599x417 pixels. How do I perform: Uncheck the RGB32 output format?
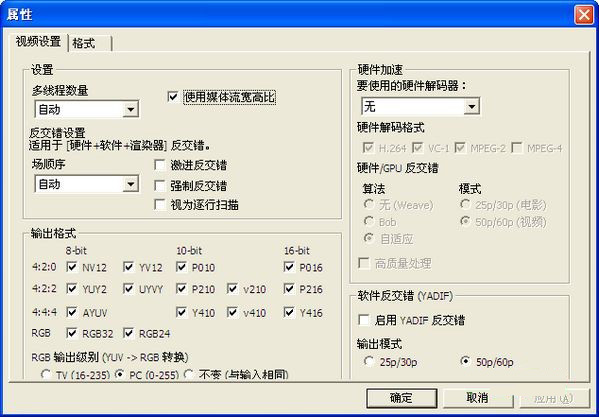72,333
